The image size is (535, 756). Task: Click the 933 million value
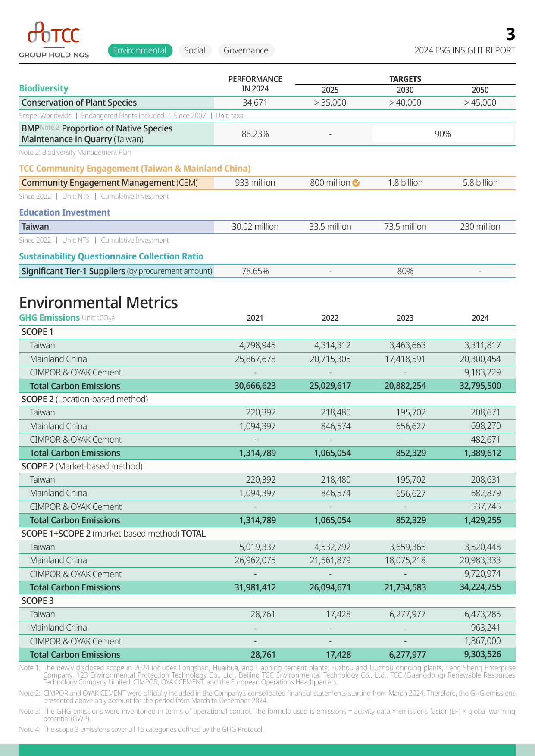click(255, 183)
